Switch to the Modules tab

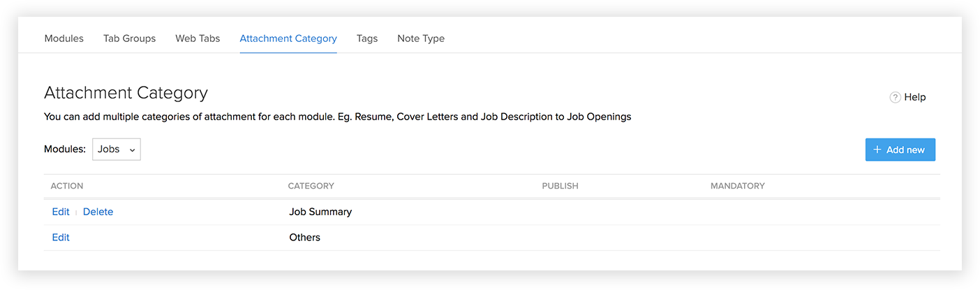(64, 38)
